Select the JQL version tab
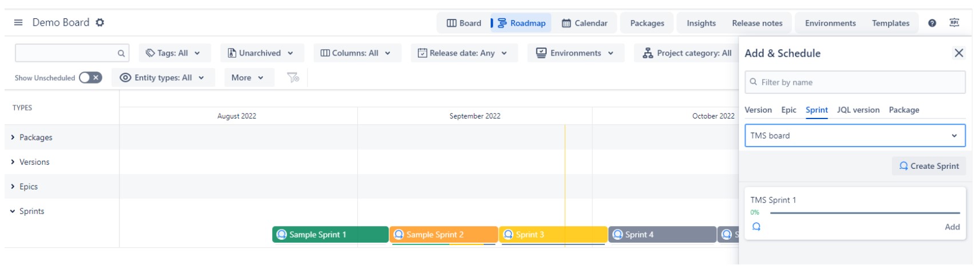Image resolution: width=980 pixels, height=273 pixels. pos(858,110)
